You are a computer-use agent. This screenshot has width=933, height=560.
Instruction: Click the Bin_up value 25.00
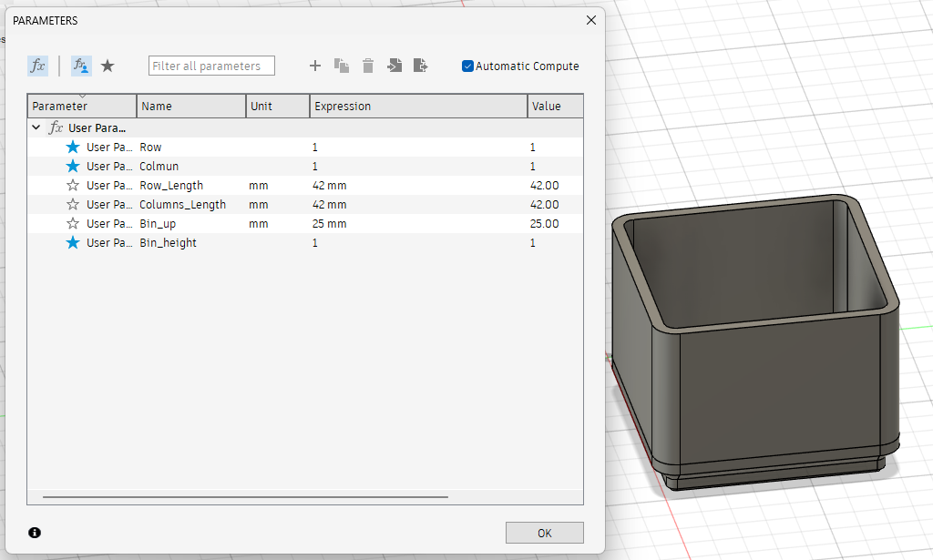545,223
